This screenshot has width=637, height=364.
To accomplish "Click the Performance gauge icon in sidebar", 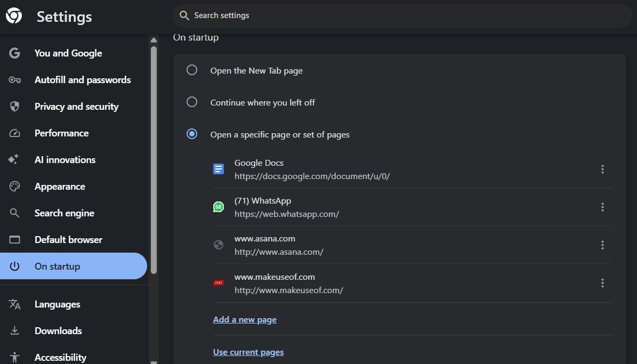I will tap(14, 133).
